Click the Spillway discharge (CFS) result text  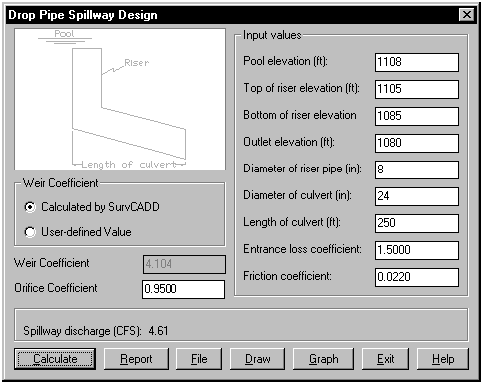[x=96, y=331]
